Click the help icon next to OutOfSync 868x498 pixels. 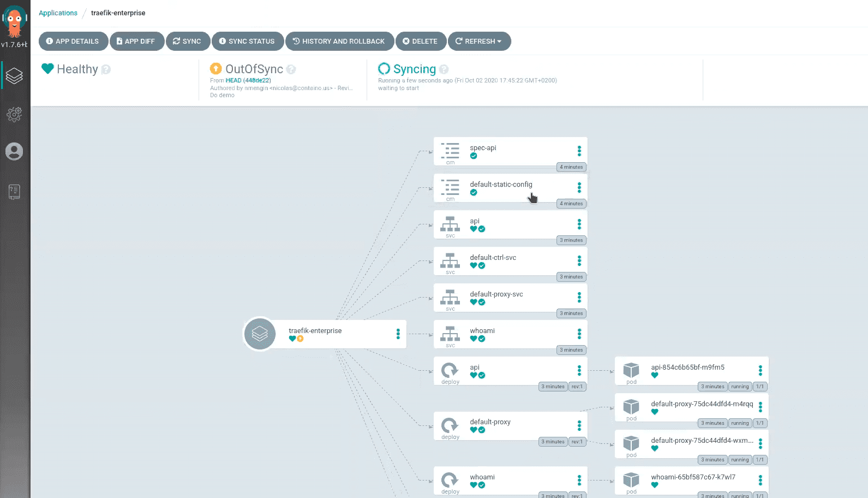291,69
